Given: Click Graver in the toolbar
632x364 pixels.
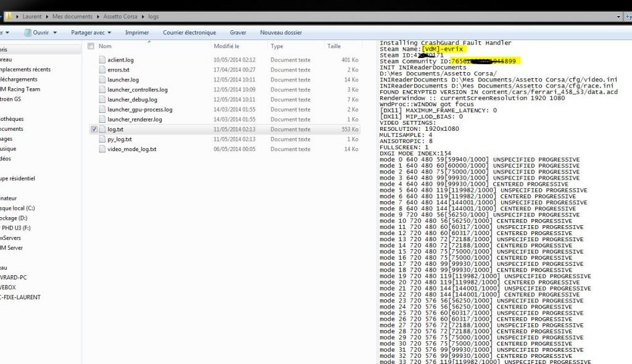Looking at the screenshot, I should click(238, 33).
